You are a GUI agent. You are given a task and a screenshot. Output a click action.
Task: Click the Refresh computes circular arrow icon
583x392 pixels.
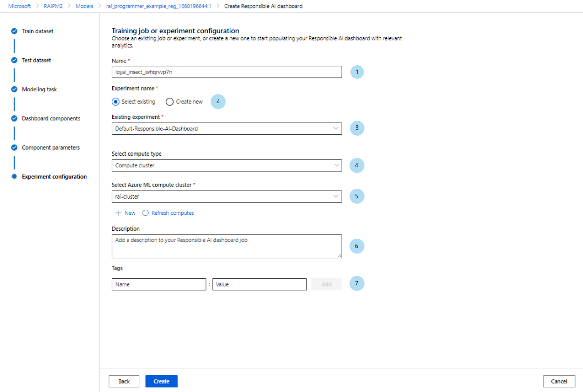(x=145, y=213)
